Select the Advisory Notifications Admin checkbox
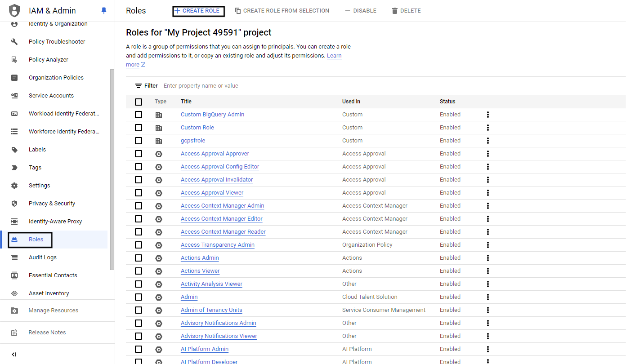Screen dimensions: 626x364 point(139,323)
